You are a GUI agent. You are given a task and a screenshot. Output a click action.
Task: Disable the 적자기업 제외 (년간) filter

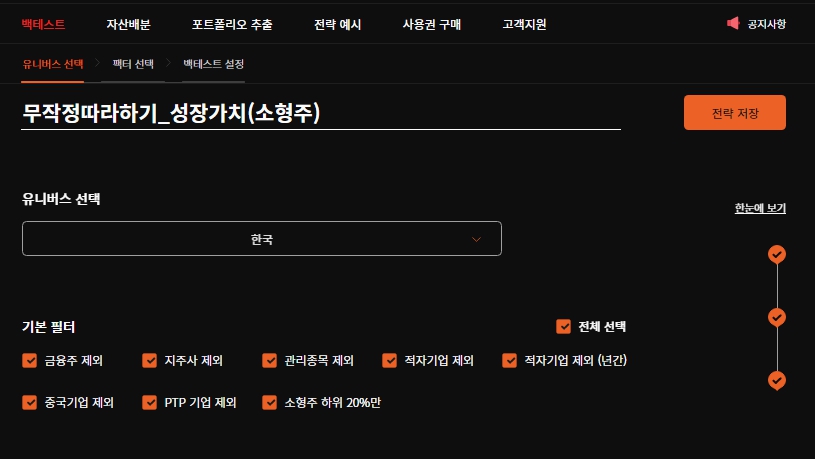point(509,360)
